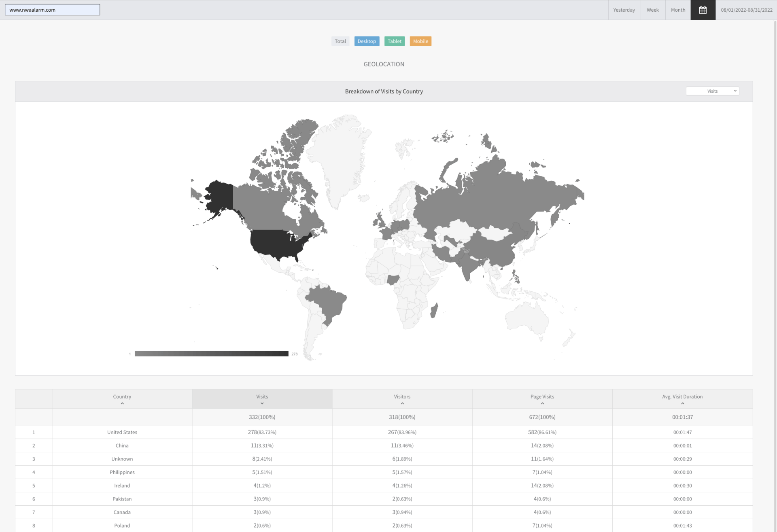Open the calendar date picker icon
Viewport: 777px width, 532px height.
click(703, 10)
